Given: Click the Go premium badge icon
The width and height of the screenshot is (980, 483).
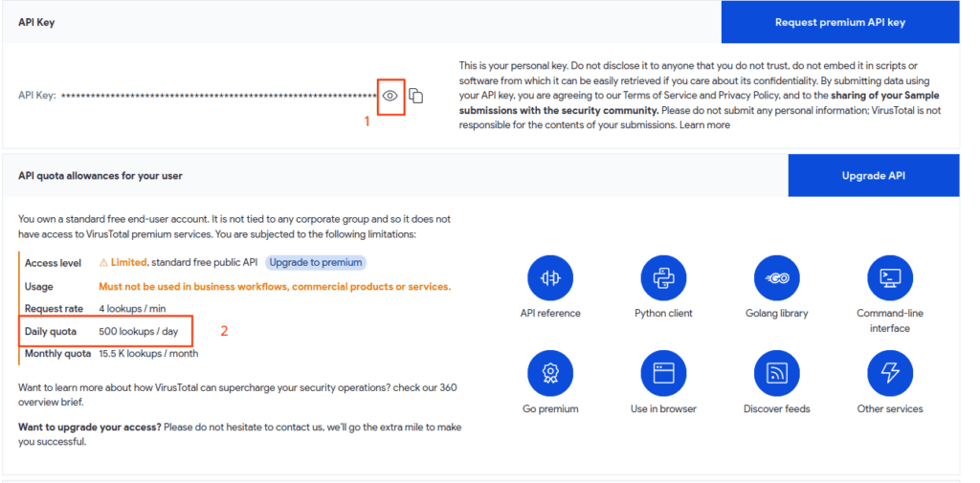Looking at the screenshot, I should click(x=550, y=374).
